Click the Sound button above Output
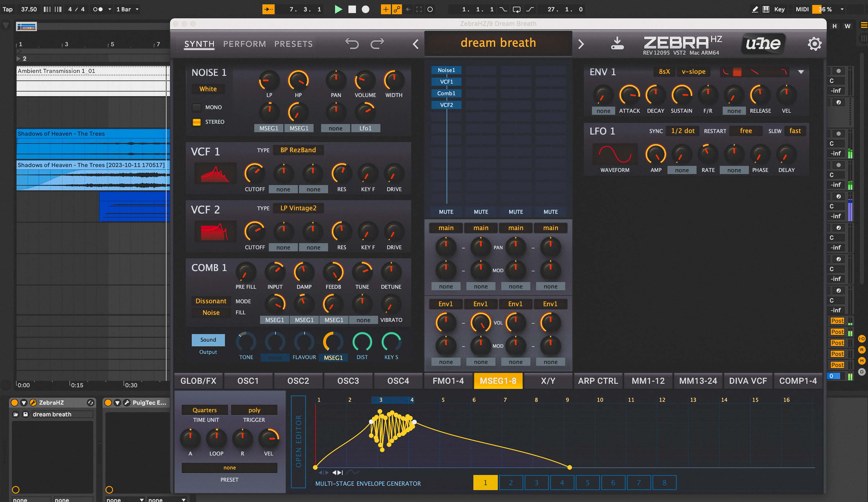868x502 pixels. point(208,340)
